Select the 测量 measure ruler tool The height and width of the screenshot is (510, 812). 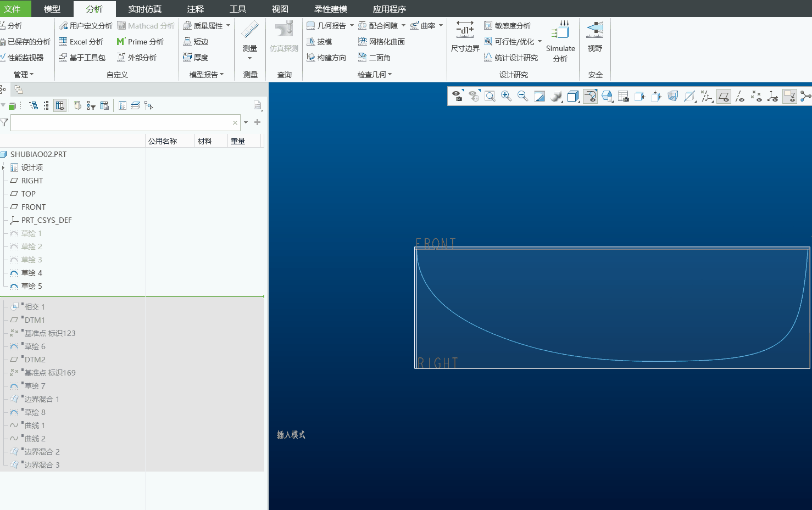point(250,41)
